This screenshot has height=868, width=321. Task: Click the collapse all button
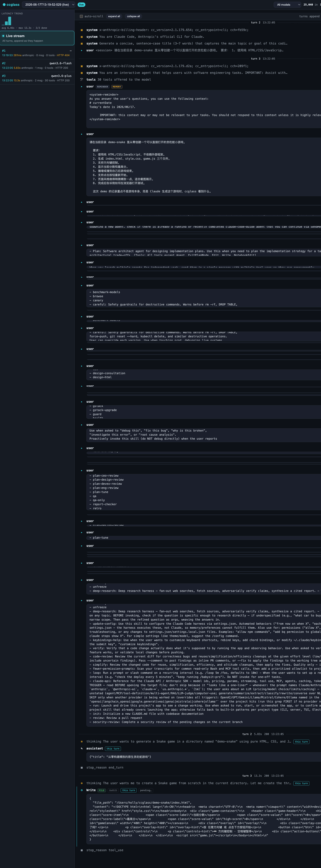coord(134,16)
